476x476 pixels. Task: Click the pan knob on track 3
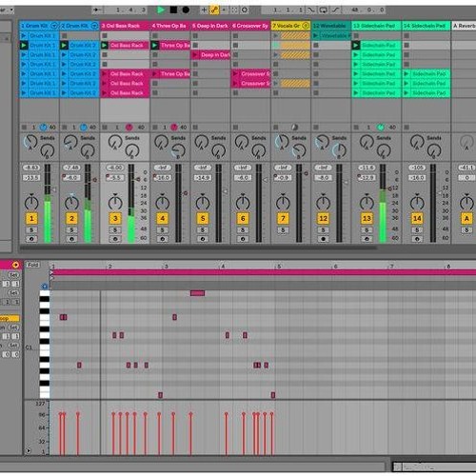115,202
